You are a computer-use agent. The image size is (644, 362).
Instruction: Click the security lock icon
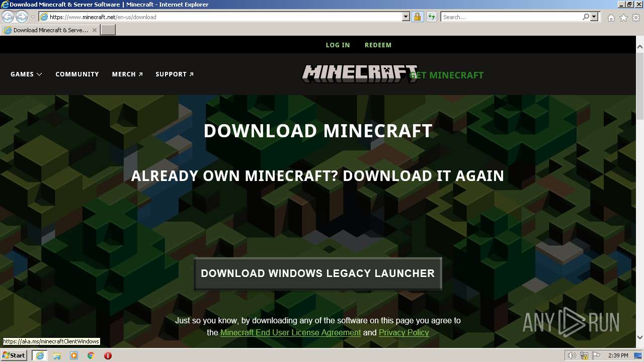417,17
